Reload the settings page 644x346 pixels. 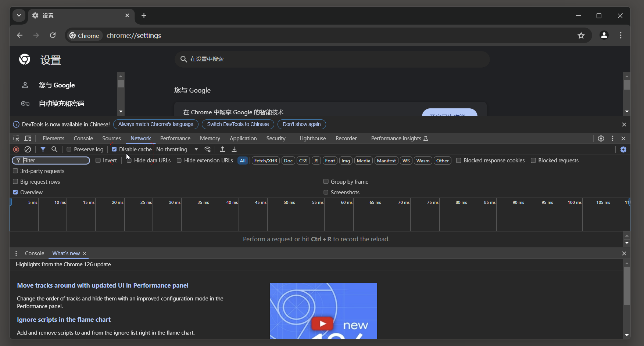click(53, 35)
